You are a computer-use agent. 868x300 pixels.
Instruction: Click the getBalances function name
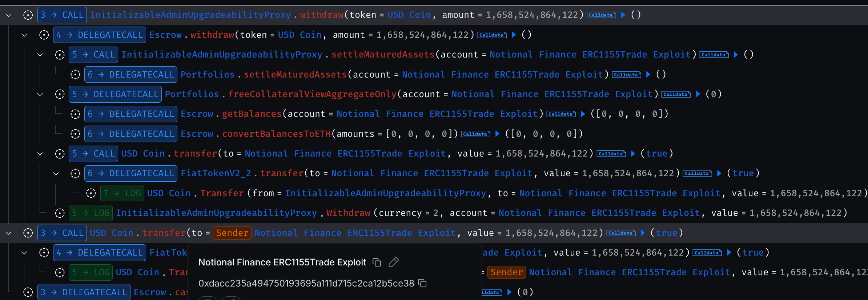pyautogui.click(x=252, y=114)
